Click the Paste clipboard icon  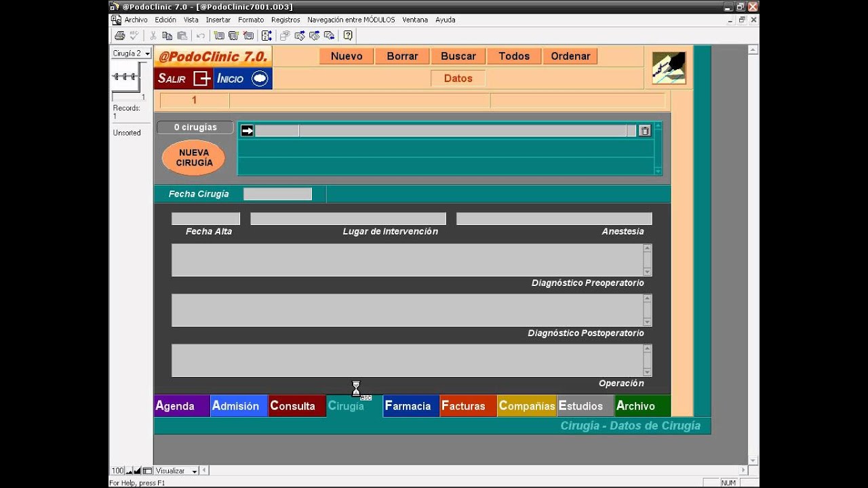[x=182, y=36]
